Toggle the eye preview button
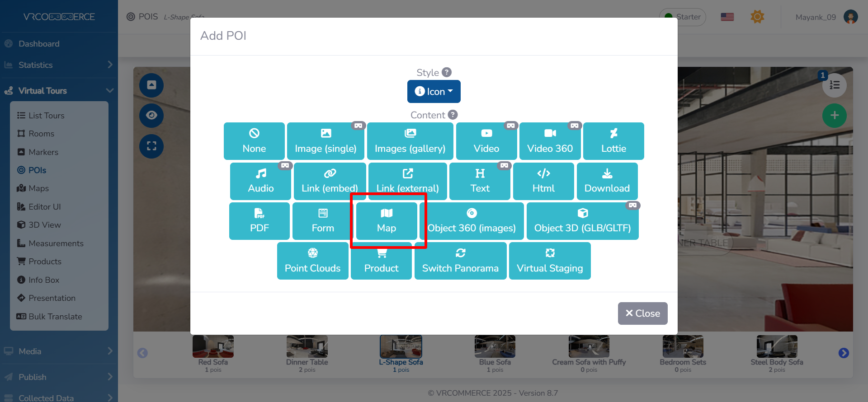This screenshot has height=402, width=868. (x=151, y=116)
